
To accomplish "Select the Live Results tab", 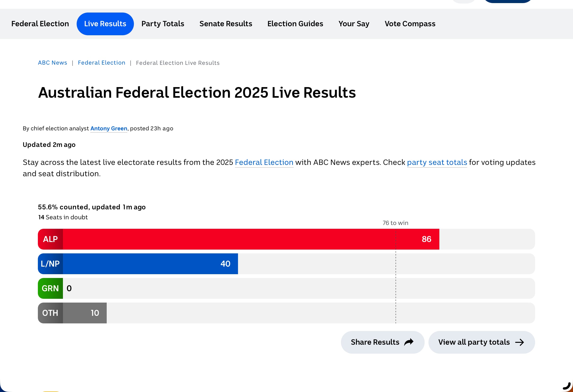I will click(105, 24).
